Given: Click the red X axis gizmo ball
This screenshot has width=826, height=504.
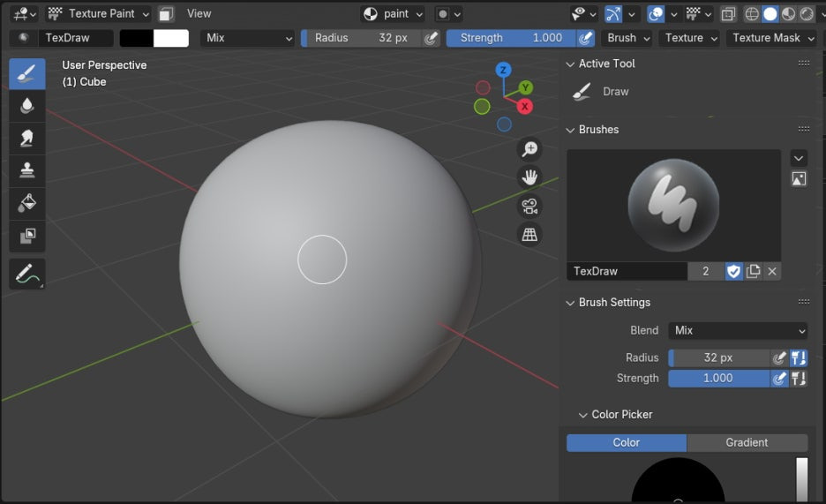Looking at the screenshot, I should tap(525, 107).
